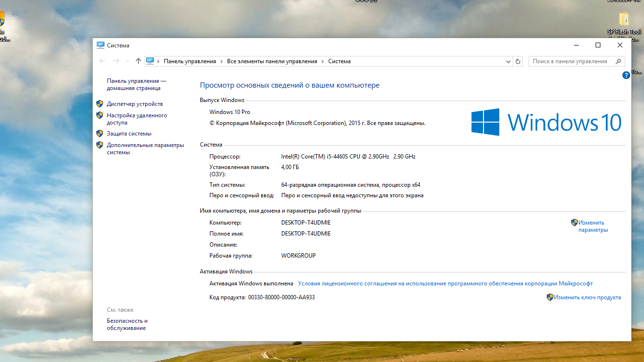The height and width of the screenshot is (362, 644).
Task: Click the computer icon in address bar
Action: coord(150,61)
